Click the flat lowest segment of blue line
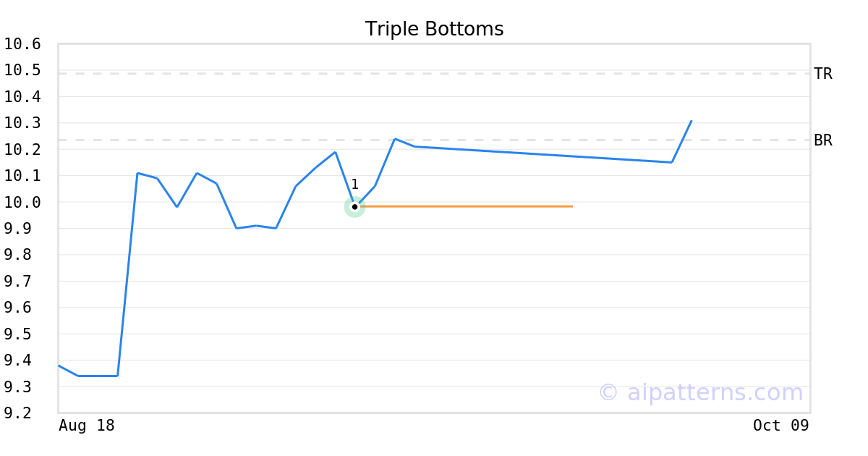 pyautogui.click(x=98, y=376)
